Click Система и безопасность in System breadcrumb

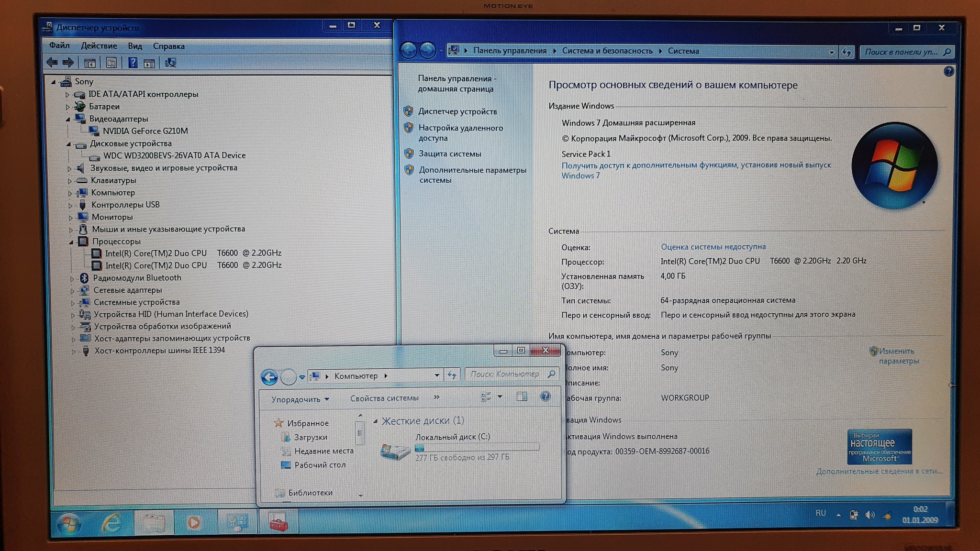(x=607, y=51)
